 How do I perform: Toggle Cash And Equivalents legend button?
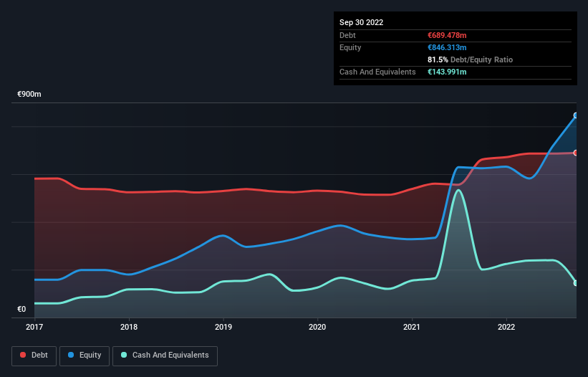point(165,355)
